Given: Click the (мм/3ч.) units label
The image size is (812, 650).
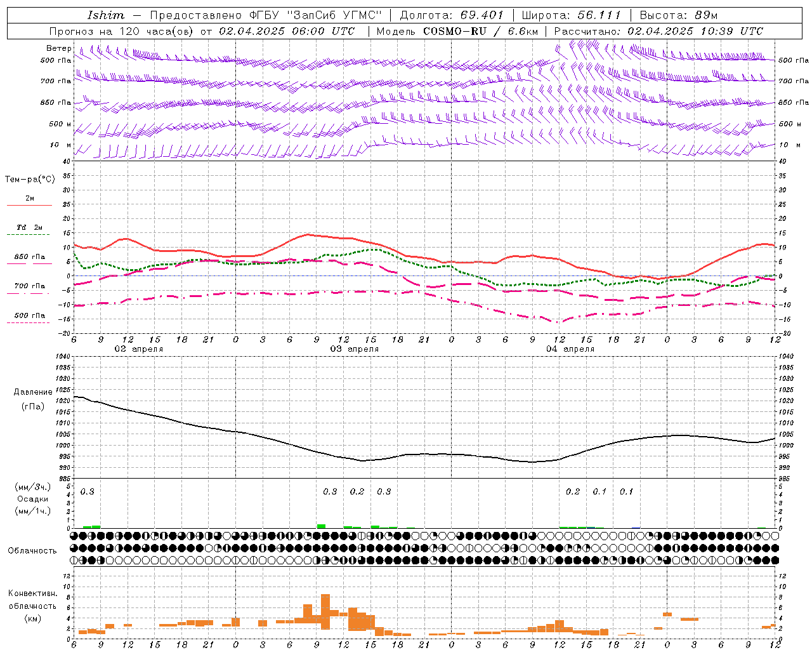Looking at the screenshot, I should 32,487.
